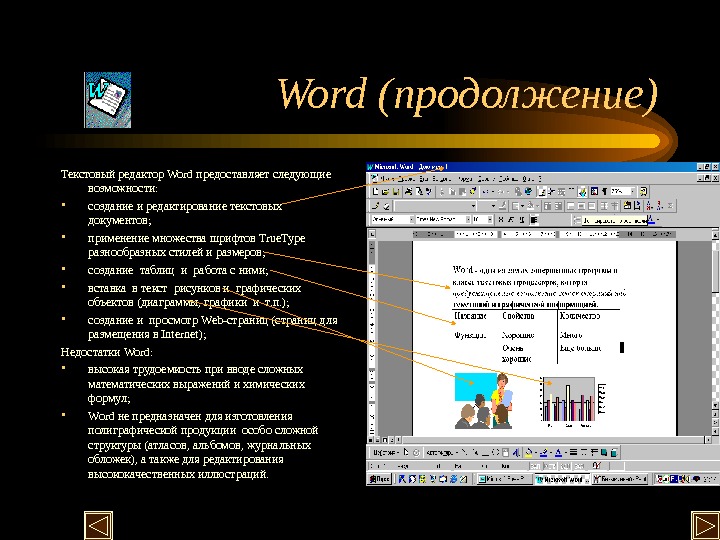Switch to the Microsoft Word taskbar button
Screen dimensions: 720x540
point(562,479)
